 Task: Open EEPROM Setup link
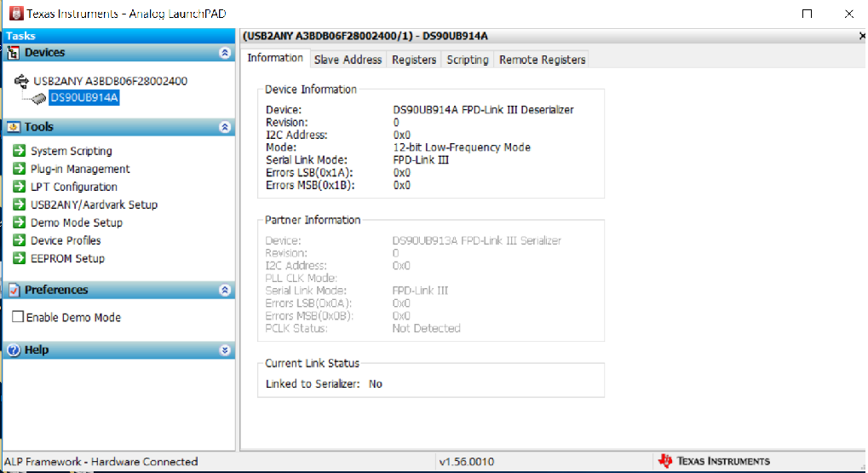[x=67, y=258]
